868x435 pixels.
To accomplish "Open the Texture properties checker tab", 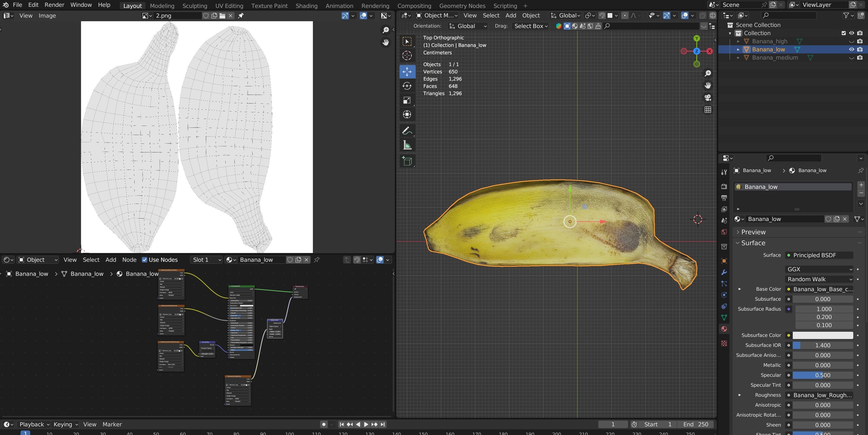I will (x=724, y=343).
